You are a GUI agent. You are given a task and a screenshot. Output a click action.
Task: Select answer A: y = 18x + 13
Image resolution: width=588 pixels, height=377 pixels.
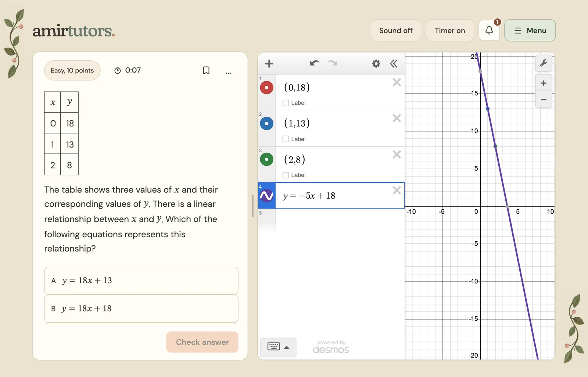(141, 281)
